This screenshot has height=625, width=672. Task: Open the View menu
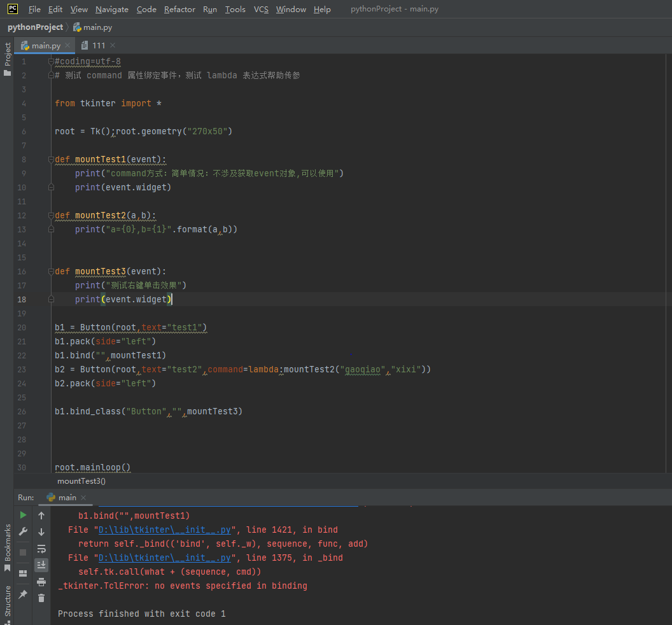(79, 9)
